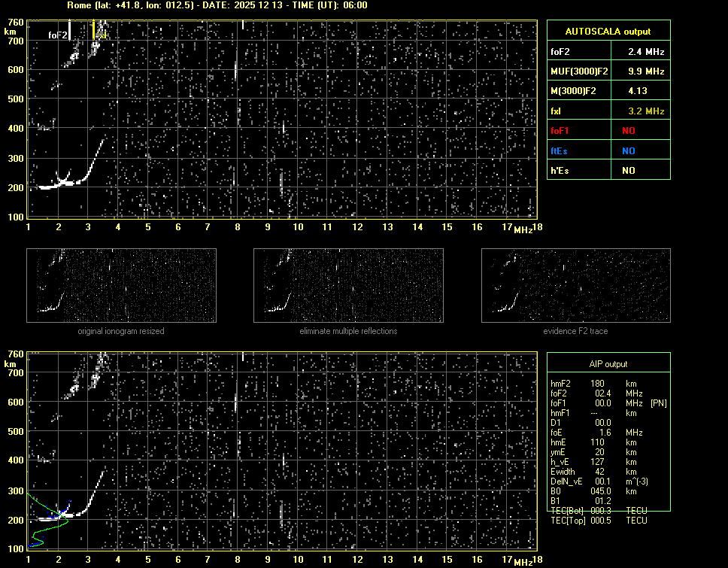Click the red foF1 label
The height and width of the screenshot is (568, 728).
tap(561, 131)
